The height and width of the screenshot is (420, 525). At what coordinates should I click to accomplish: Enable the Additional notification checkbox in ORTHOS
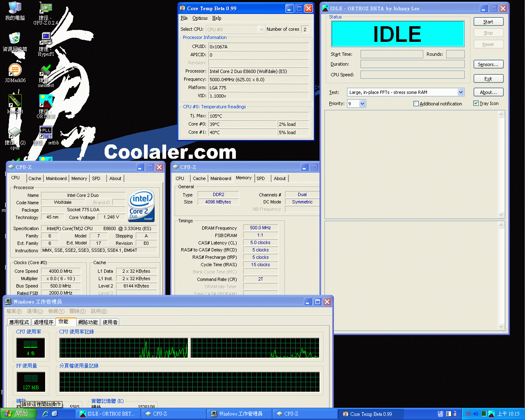coord(416,104)
